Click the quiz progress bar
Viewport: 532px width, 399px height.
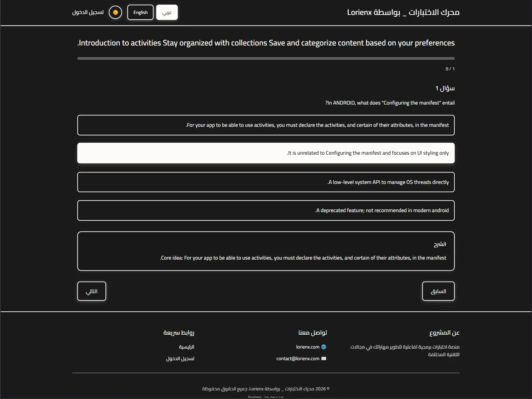click(266, 58)
